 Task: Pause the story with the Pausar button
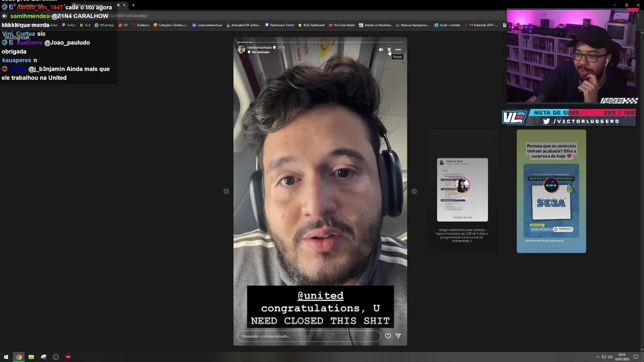[389, 50]
